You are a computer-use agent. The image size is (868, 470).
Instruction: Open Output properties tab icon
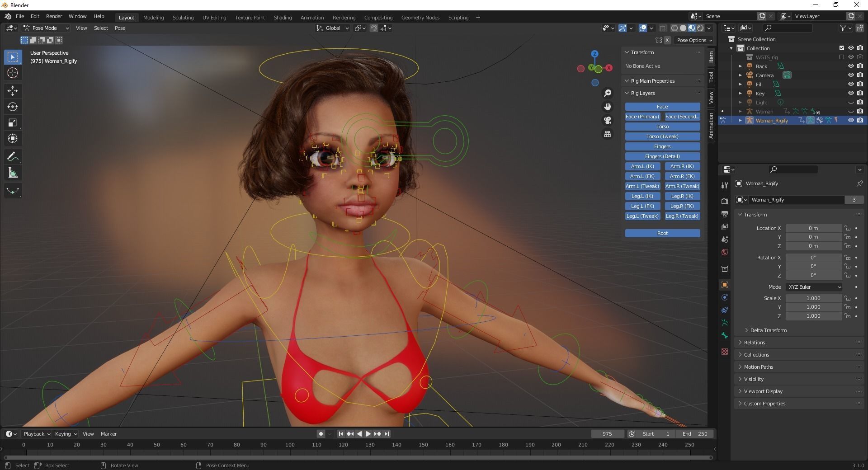click(725, 214)
